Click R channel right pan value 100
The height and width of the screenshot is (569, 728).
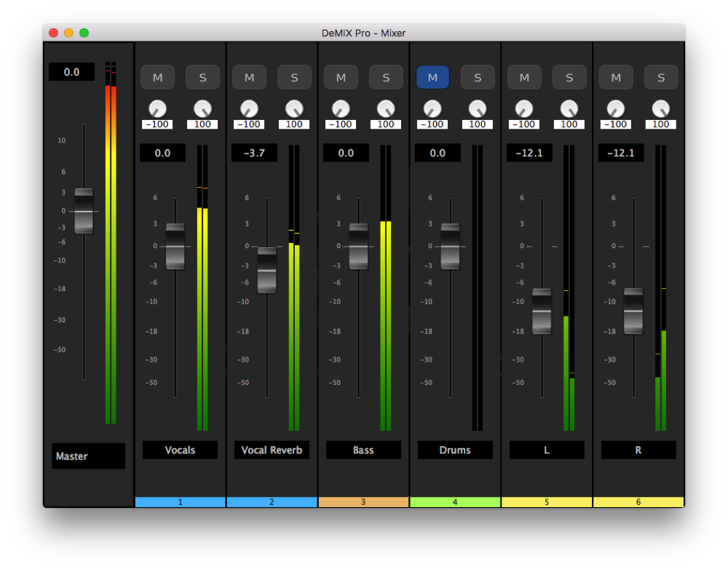(661, 124)
